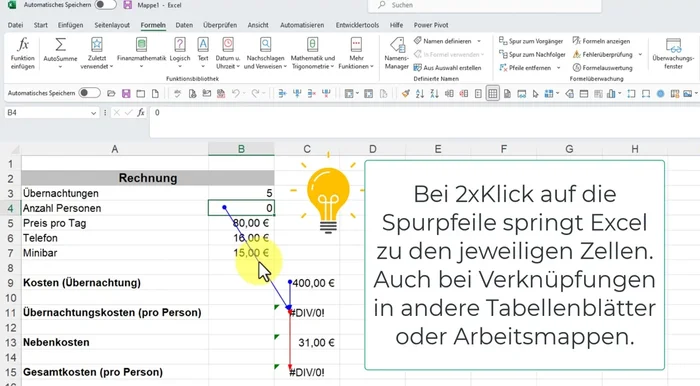Open the Mathematik und Trigonometrie dropdown

point(312,53)
